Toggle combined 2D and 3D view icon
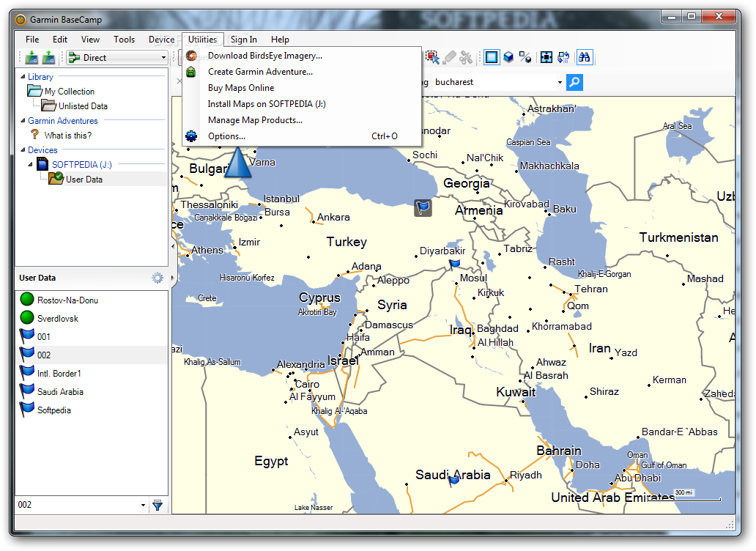This screenshot has width=756, height=551. 525,57
